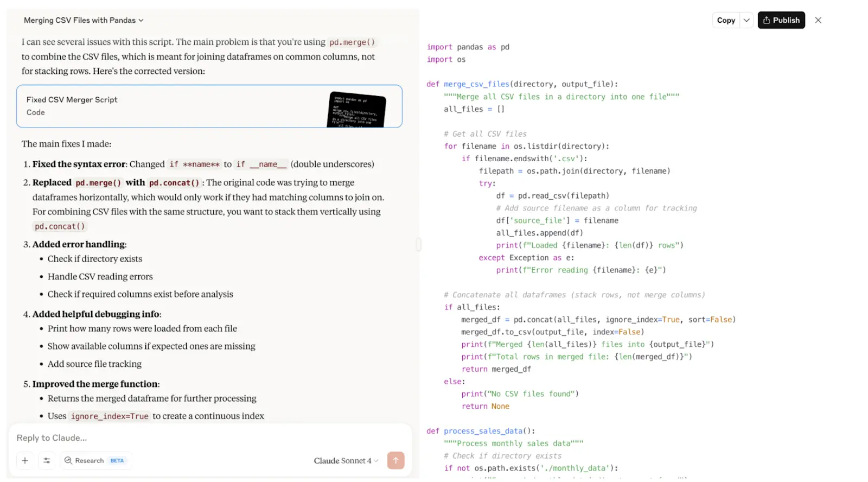Open the Claude Sonnet 4 model selector
This screenshot has width=868, height=482.
pyautogui.click(x=346, y=460)
